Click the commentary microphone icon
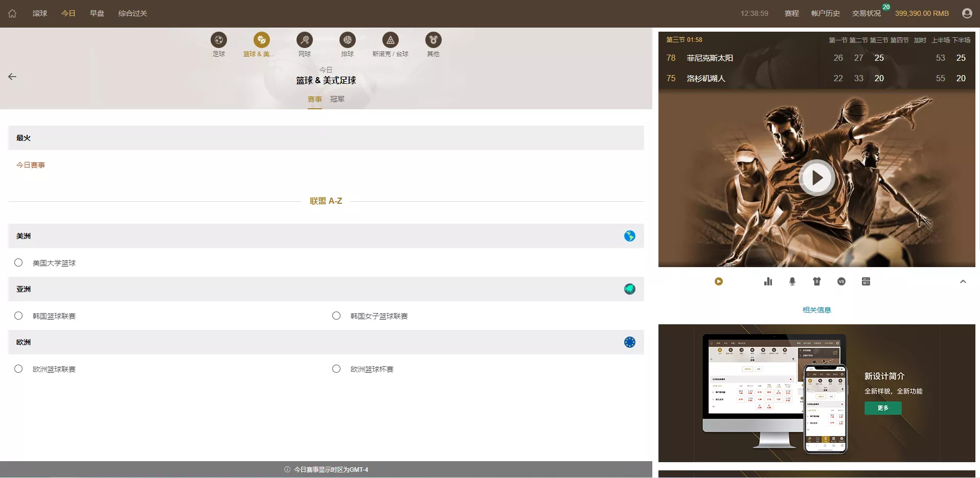The height and width of the screenshot is (478, 980). point(792,281)
